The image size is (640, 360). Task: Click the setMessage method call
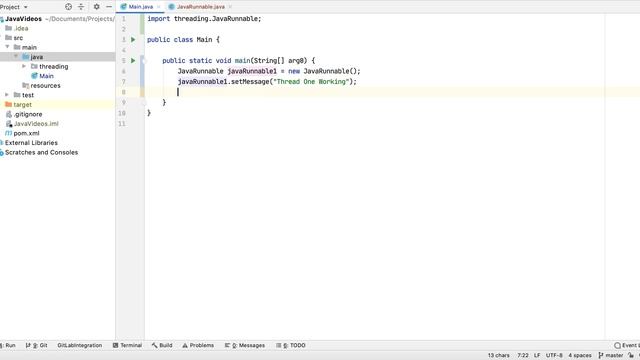[250, 82]
